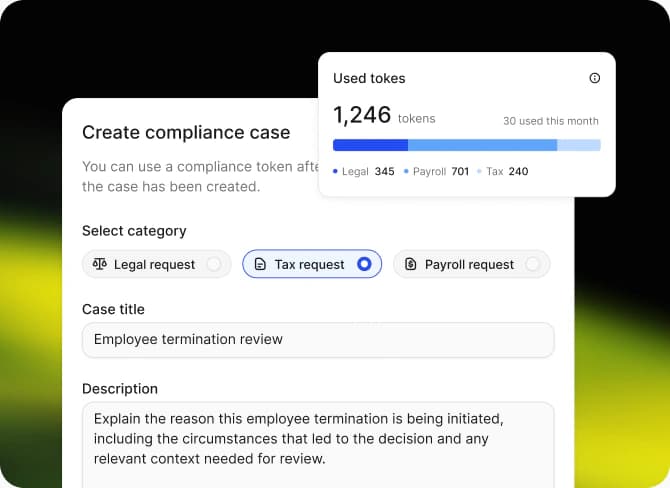Click the 'Case title' label
Viewport: 670px width, 488px height.
[x=113, y=309]
